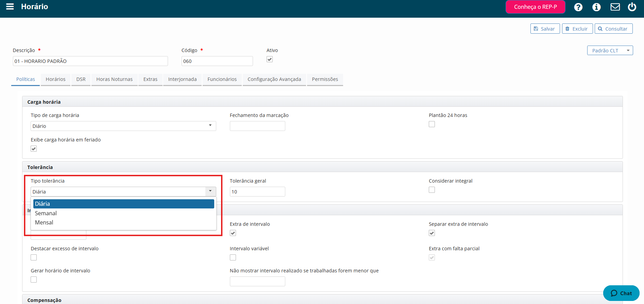Click Conheça o REP-P button

tap(536, 7)
